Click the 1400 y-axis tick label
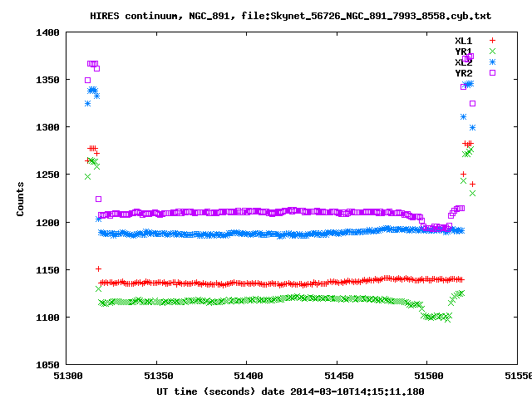 coord(47,32)
